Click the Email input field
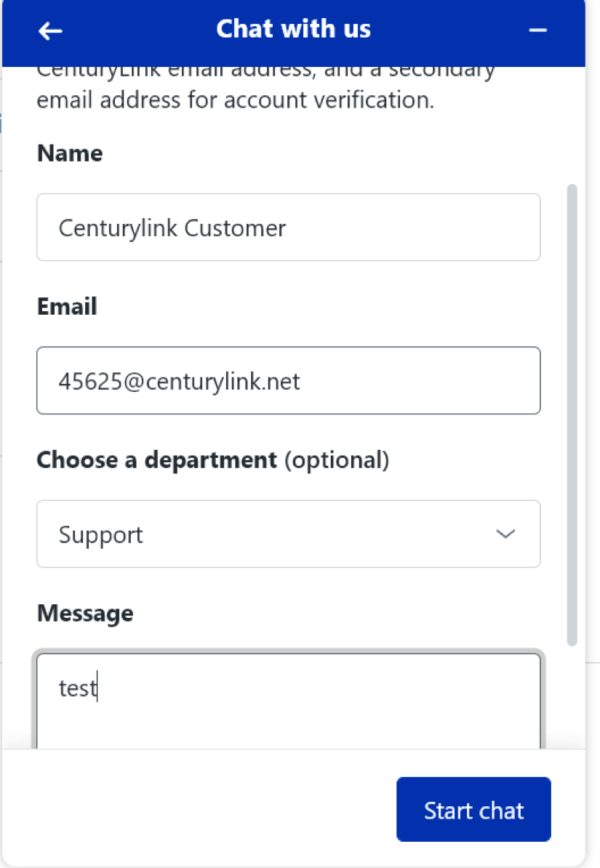 288,380
